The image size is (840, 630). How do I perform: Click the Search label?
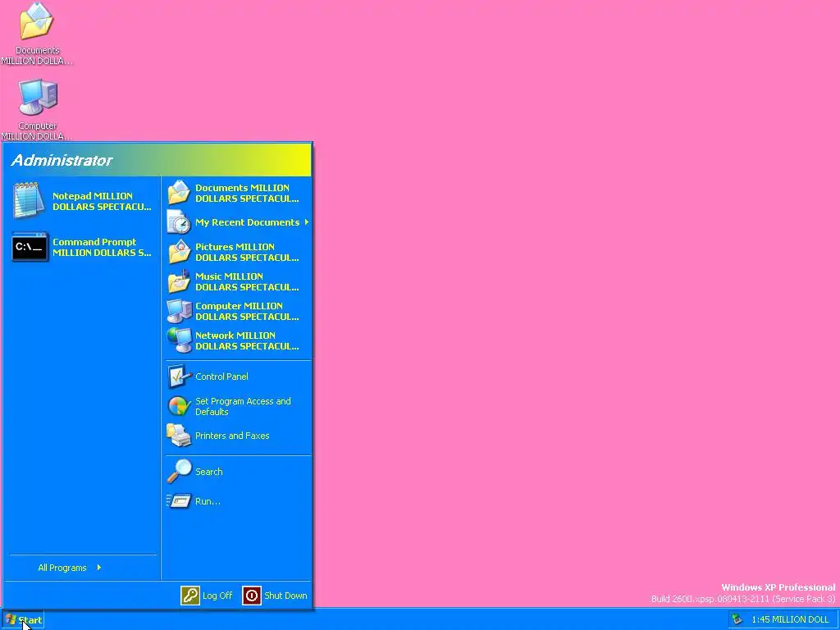tap(209, 472)
